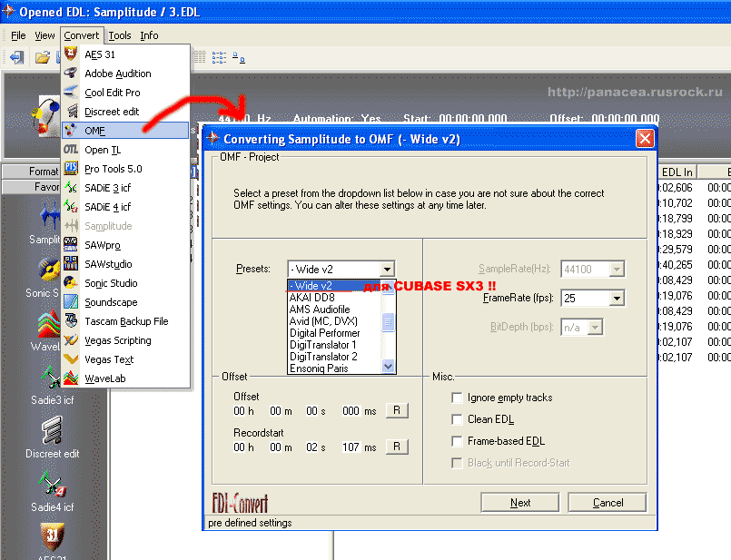Click the Cool Edit Pro menu icon

coord(71,93)
